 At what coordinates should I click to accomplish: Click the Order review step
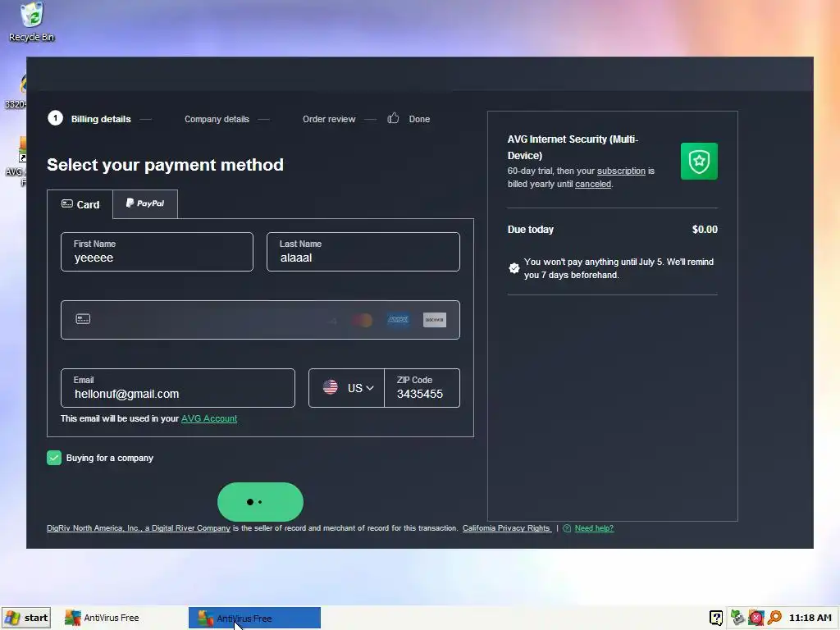coord(329,119)
